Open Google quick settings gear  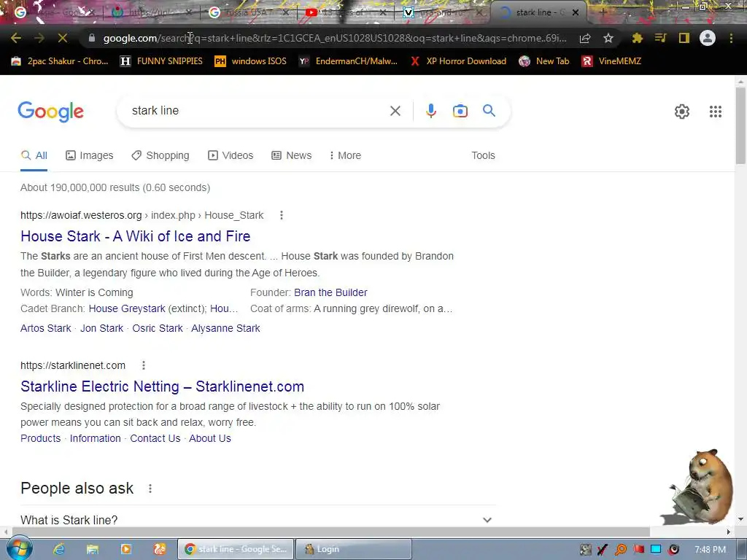tap(682, 112)
